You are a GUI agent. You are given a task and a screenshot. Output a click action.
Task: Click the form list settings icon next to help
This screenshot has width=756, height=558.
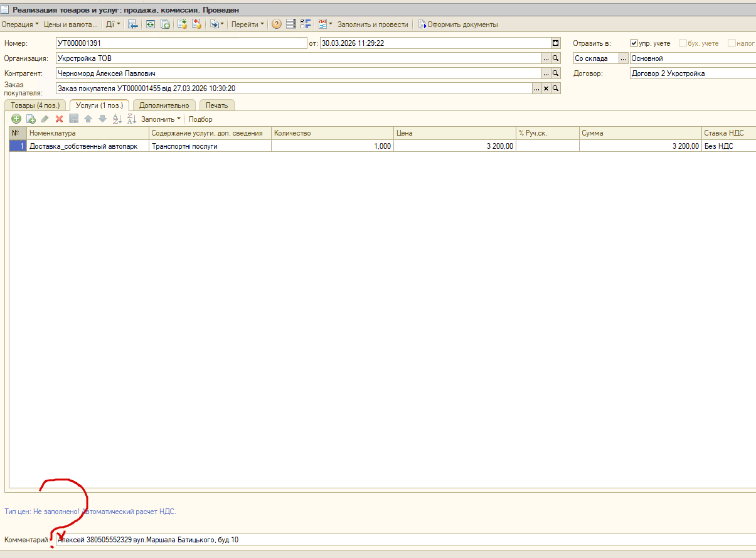[x=291, y=24]
